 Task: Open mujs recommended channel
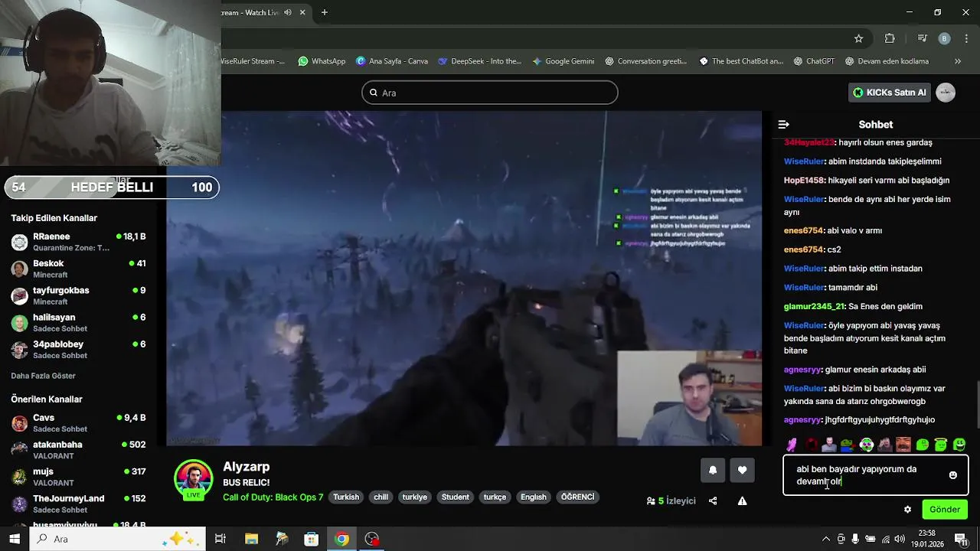click(77, 477)
